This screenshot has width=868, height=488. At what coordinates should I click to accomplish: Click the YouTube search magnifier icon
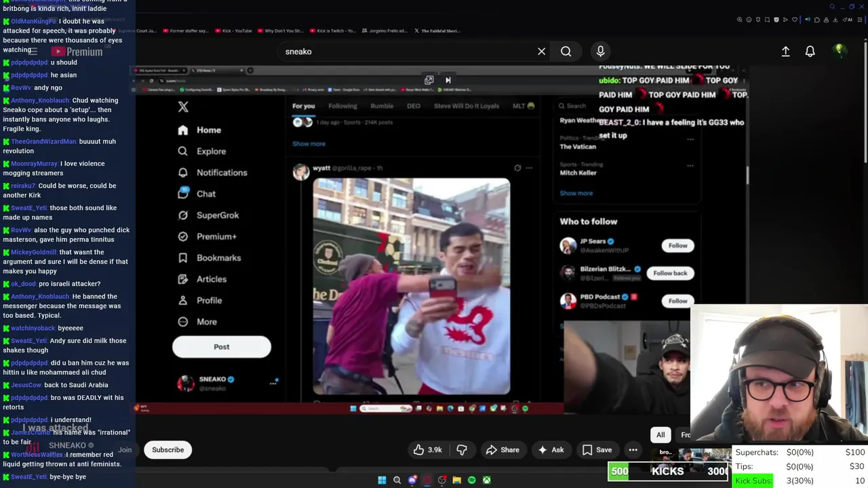pyautogui.click(x=566, y=52)
